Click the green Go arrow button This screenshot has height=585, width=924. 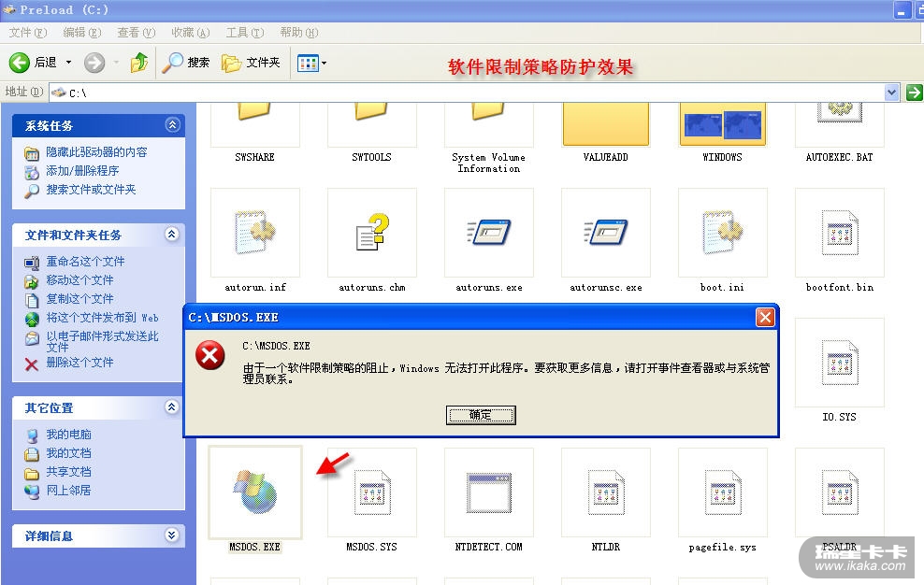[x=914, y=93]
